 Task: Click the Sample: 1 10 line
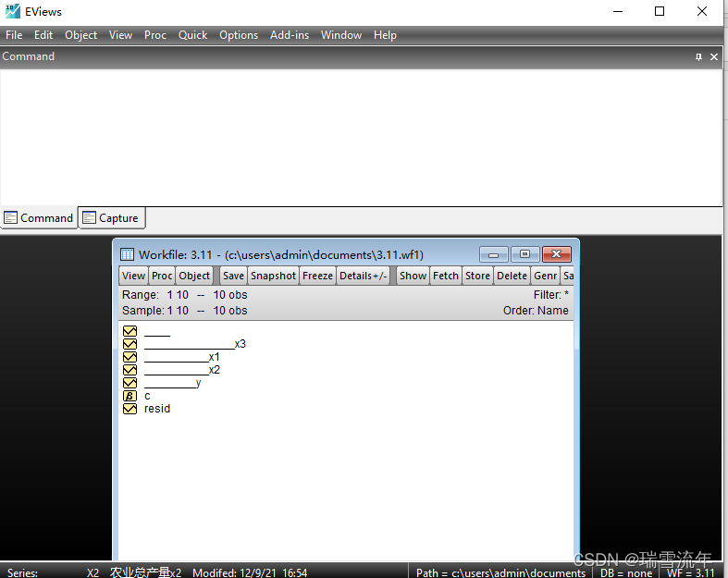[184, 311]
